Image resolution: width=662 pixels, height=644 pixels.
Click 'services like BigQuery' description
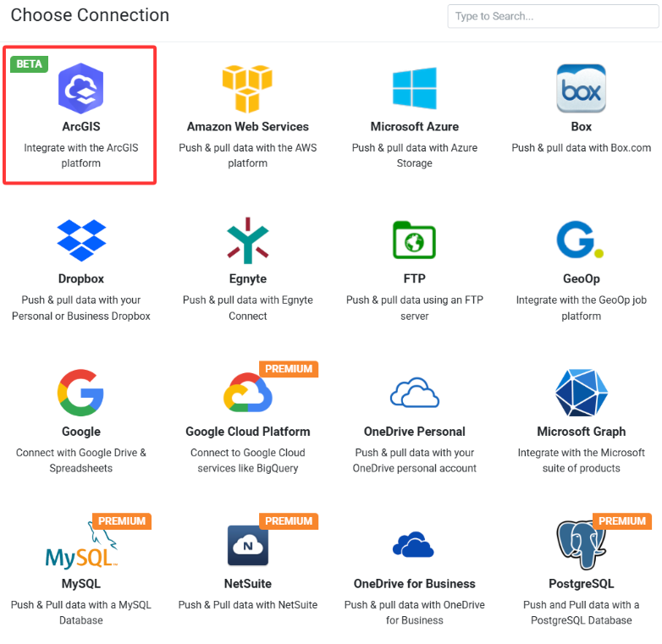click(x=248, y=469)
